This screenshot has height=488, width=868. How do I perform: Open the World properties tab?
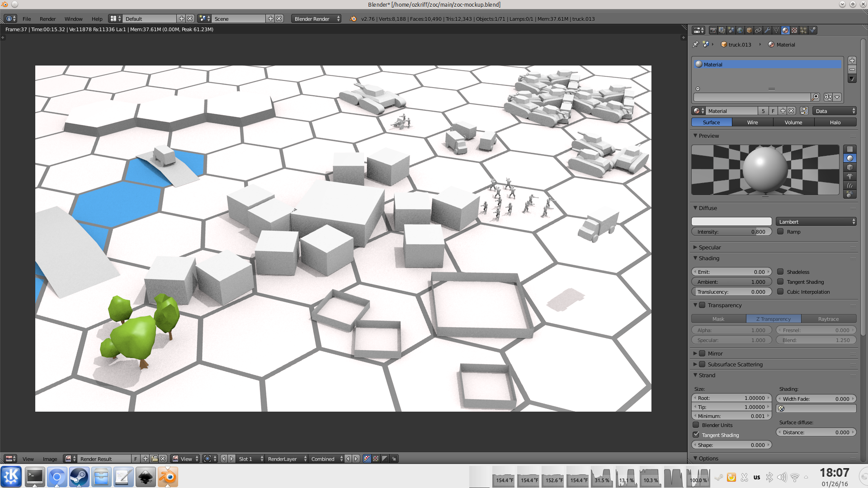coord(740,30)
